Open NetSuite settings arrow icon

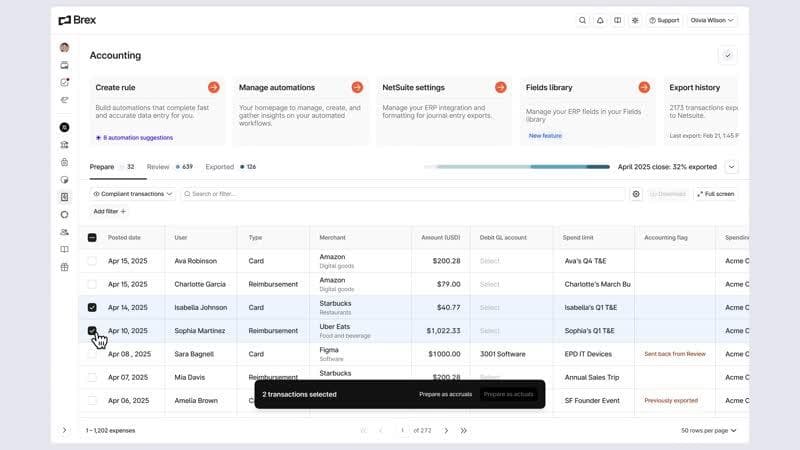click(x=500, y=88)
